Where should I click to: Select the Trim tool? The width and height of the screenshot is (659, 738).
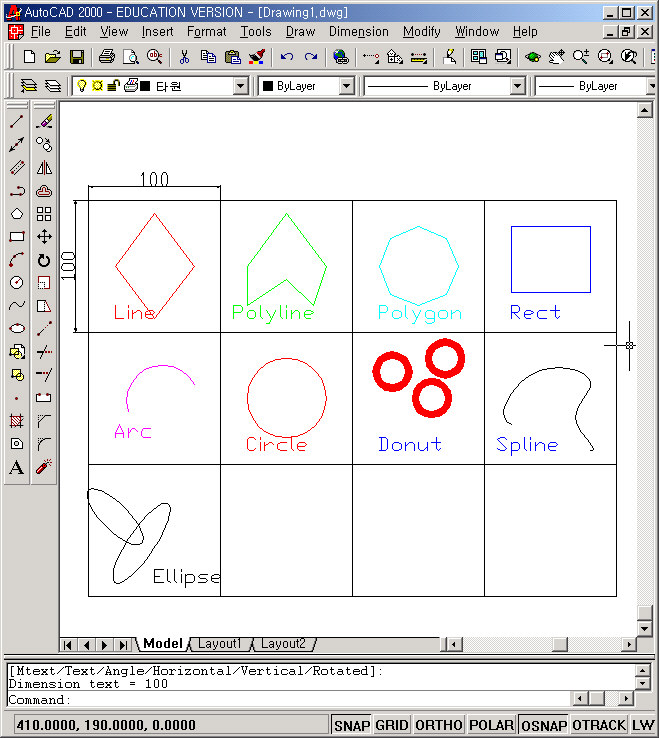[44, 352]
